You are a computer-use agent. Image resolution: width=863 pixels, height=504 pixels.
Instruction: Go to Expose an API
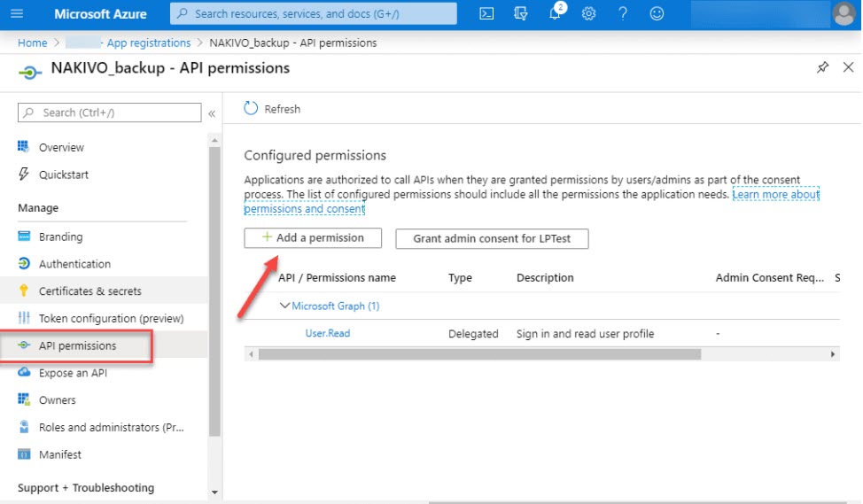pyautogui.click(x=73, y=373)
